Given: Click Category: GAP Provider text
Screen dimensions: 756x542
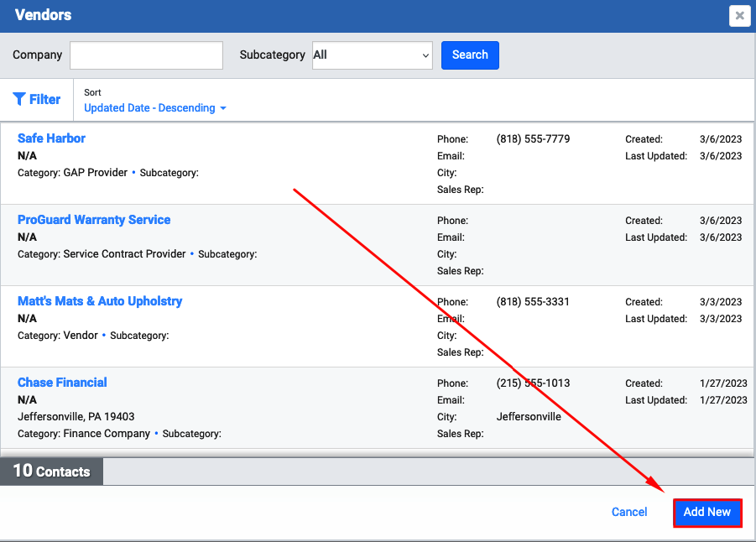Looking at the screenshot, I should pyautogui.click(x=72, y=173).
